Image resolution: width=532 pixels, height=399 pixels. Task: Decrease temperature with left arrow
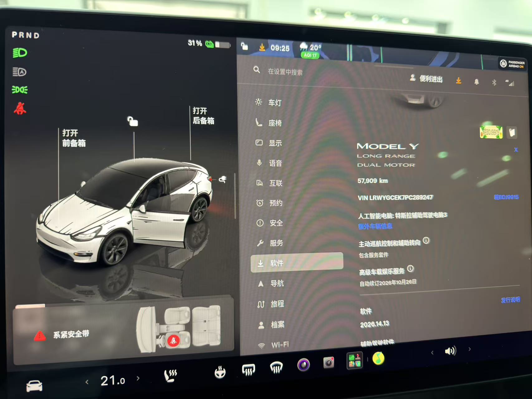(87, 382)
